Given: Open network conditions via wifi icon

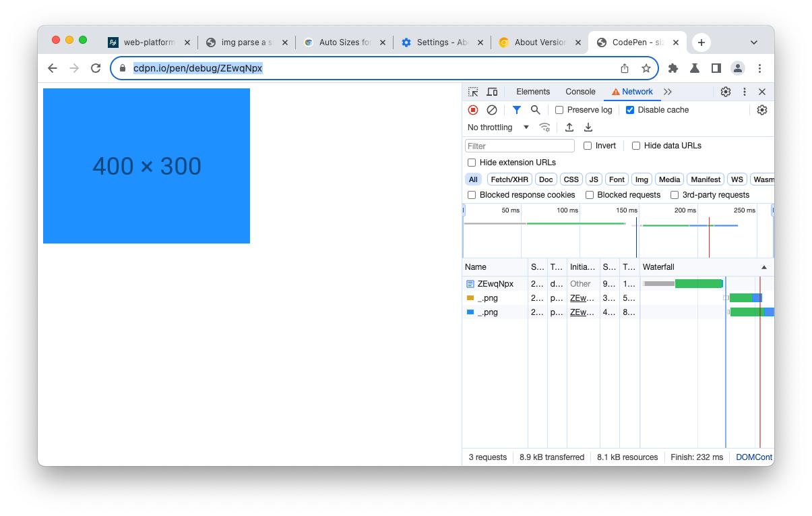Looking at the screenshot, I should pyautogui.click(x=544, y=127).
